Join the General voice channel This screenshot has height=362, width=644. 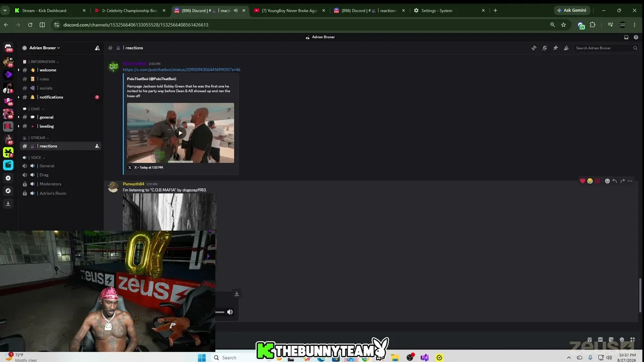(x=60, y=166)
